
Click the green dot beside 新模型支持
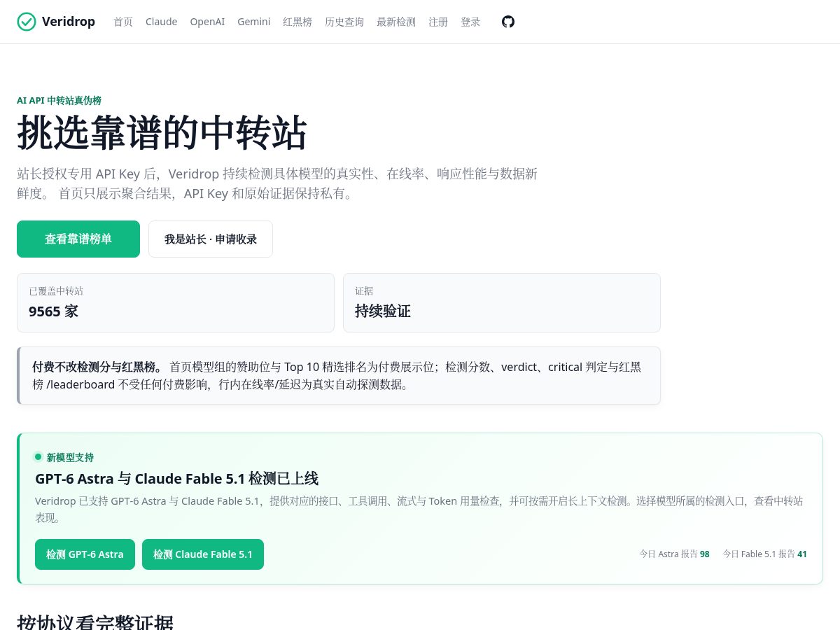(38, 457)
